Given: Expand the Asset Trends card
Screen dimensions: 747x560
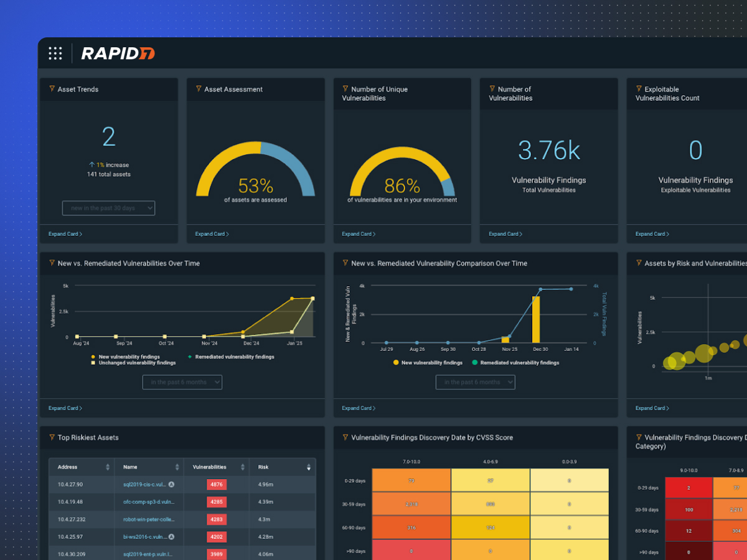Looking at the screenshot, I should pos(65,234).
